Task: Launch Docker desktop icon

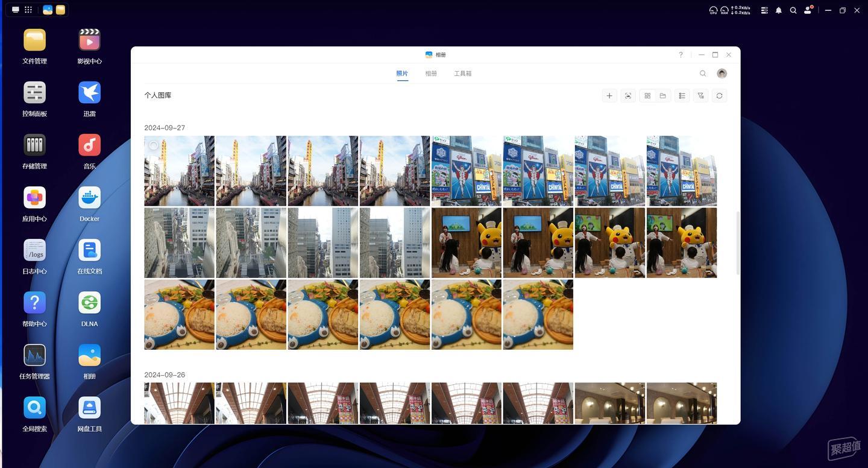Action: coord(89,198)
